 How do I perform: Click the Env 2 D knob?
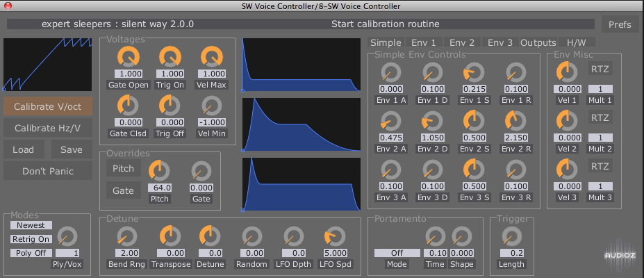pyautogui.click(x=432, y=121)
